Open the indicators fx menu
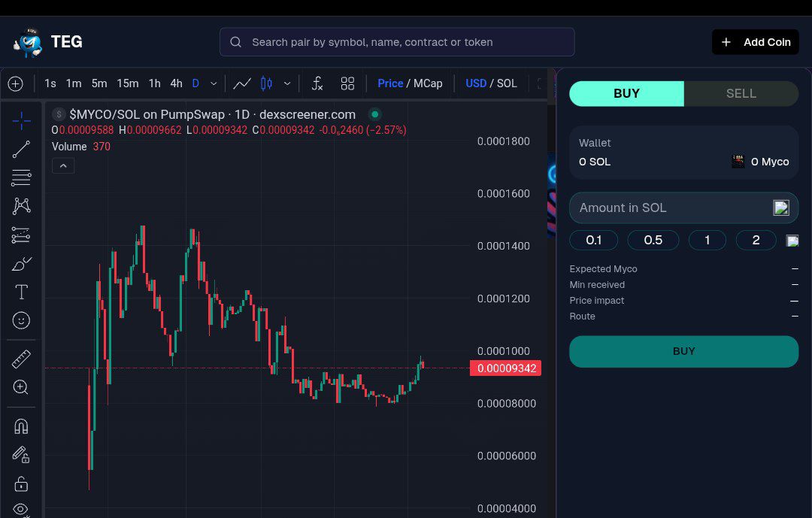Image resolution: width=812 pixels, height=518 pixels. point(317,83)
